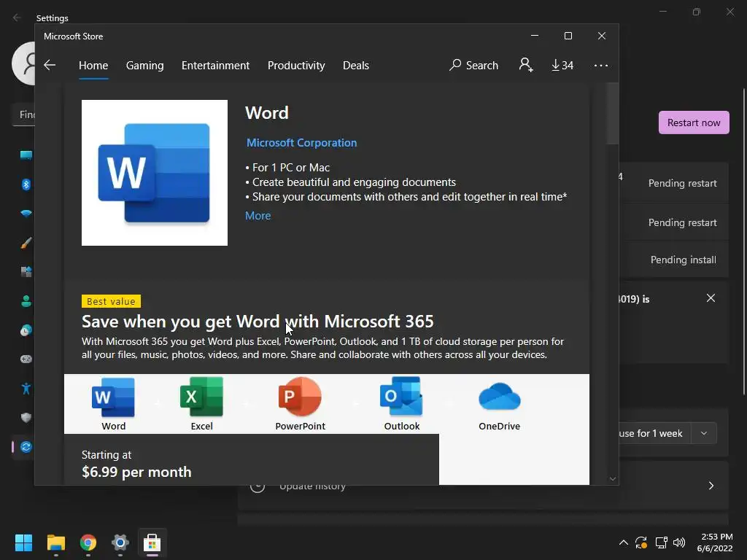Viewport: 747px width, 560px height.
Task: Open Network & internet in Settings sidebar
Action: point(26,214)
